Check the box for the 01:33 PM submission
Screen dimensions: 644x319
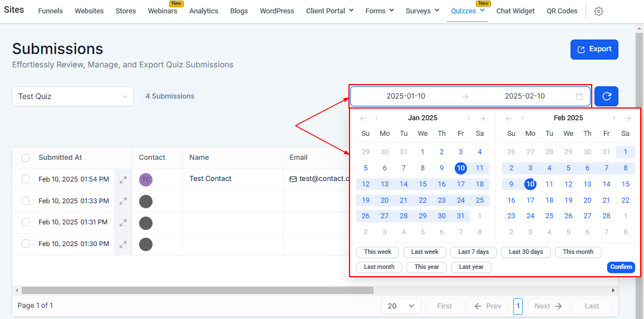[26, 201]
